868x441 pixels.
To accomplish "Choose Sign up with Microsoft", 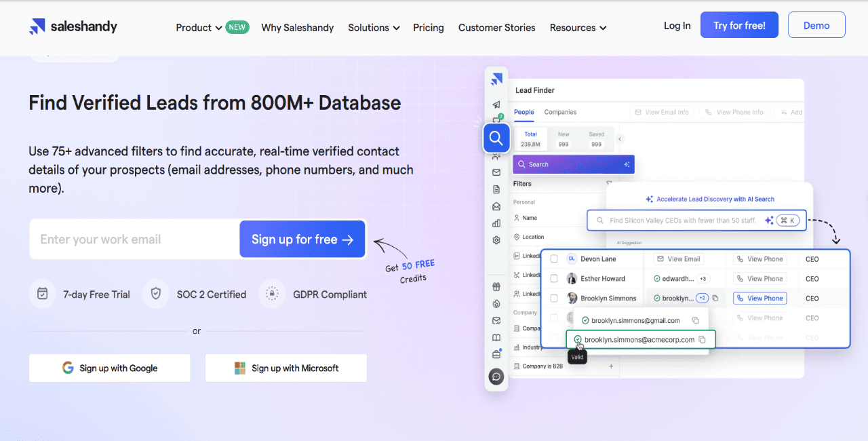I will [286, 368].
